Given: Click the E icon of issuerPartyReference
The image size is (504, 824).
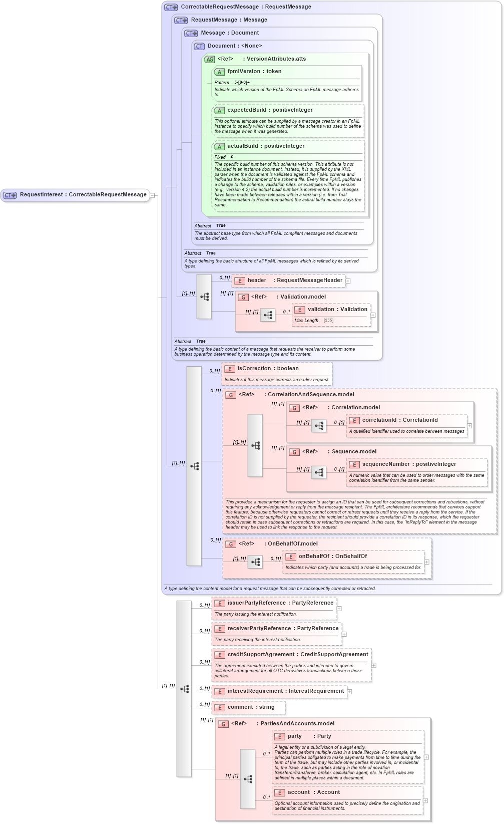Looking at the screenshot, I should [220, 604].
